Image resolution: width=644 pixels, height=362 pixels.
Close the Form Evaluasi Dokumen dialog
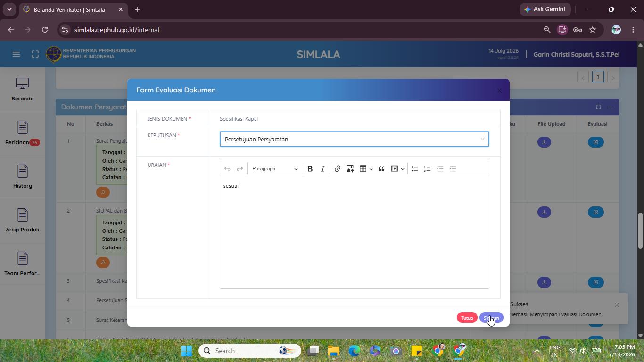click(x=499, y=90)
